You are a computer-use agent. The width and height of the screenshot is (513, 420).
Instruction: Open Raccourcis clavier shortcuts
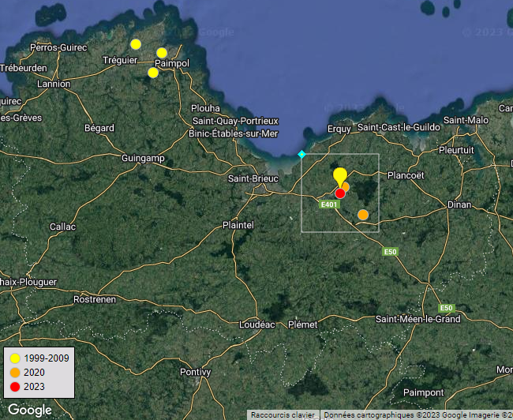(x=283, y=414)
